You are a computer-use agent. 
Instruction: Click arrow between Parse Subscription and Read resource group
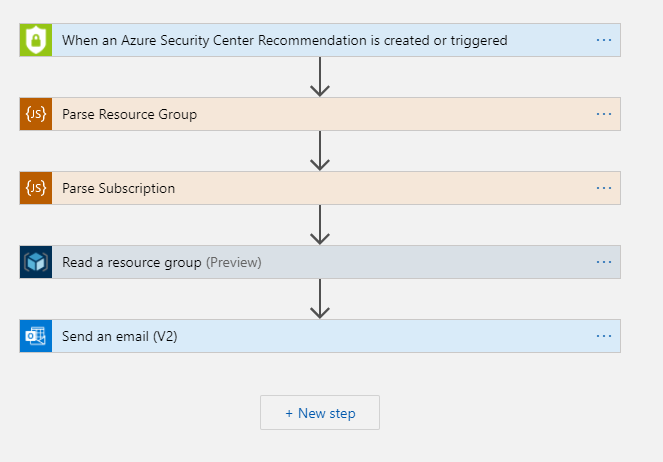pos(320,225)
